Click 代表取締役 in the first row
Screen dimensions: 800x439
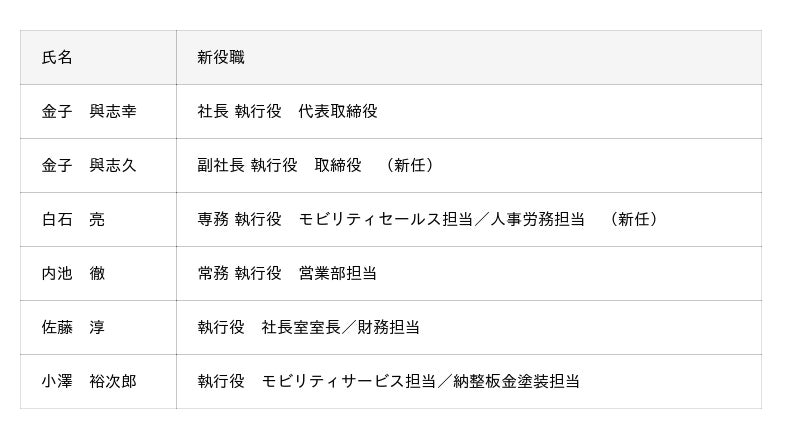coord(338,112)
